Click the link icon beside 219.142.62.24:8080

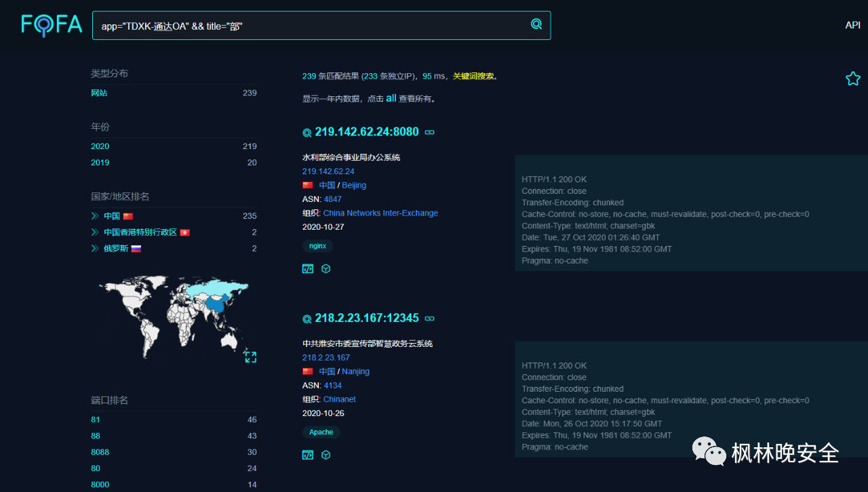click(x=429, y=132)
